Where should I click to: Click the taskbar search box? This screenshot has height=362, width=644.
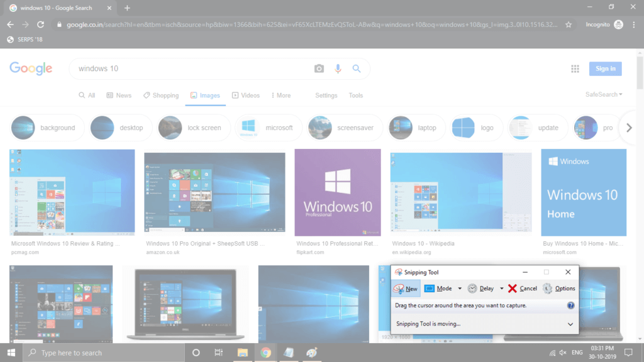104,353
